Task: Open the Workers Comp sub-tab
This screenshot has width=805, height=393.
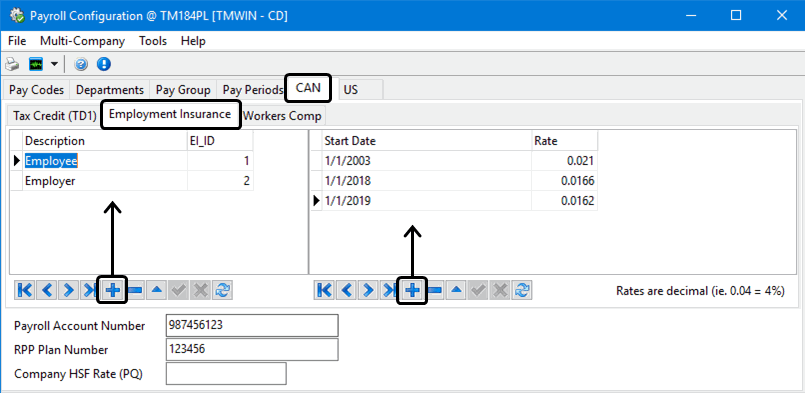Action: click(282, 116)
